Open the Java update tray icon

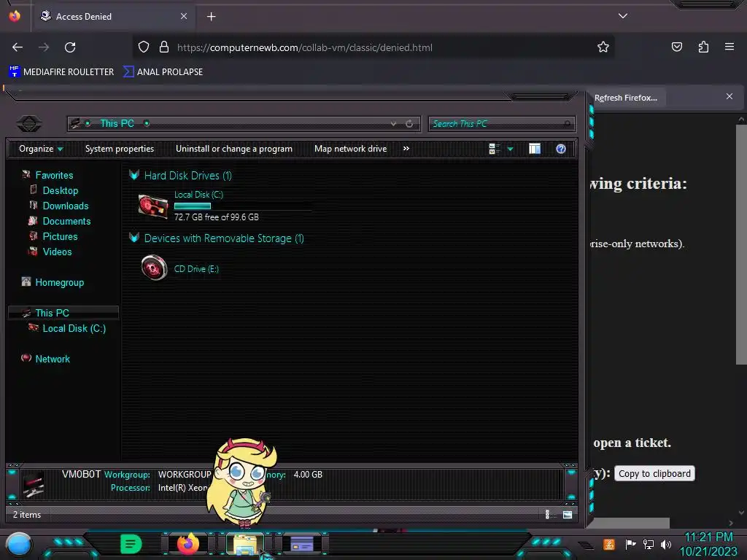[x=608, y=544]
